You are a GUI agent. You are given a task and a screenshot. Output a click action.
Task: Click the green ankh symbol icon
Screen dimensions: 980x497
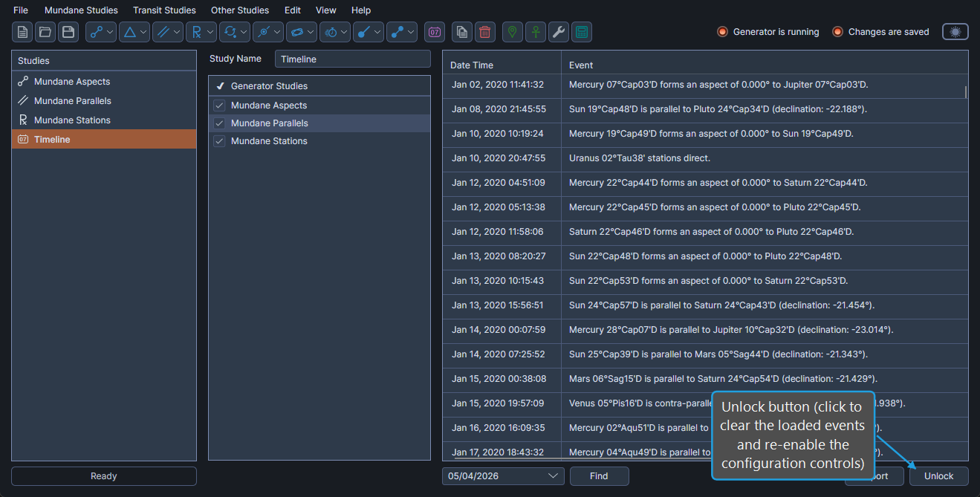point(536,32)
